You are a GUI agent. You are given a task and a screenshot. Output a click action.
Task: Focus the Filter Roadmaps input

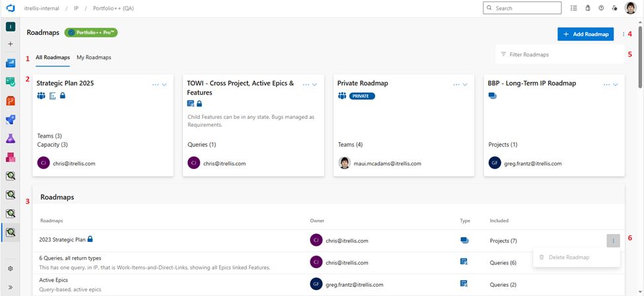(559, 54)
